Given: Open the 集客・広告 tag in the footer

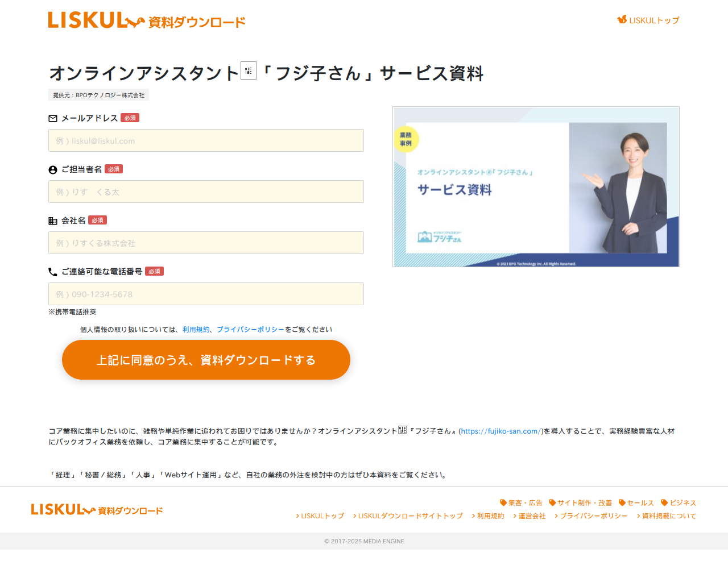Looking at the screenshot, I should point(525,503).
